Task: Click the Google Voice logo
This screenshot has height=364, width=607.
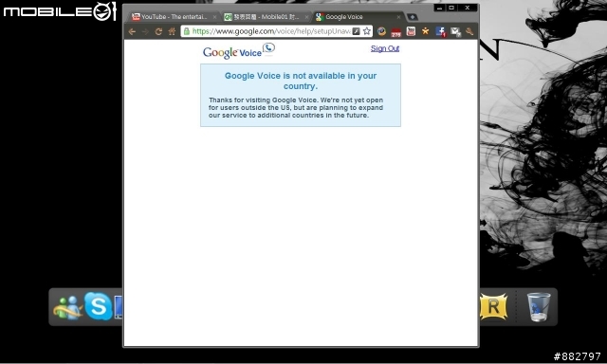Action: (239, 51)
